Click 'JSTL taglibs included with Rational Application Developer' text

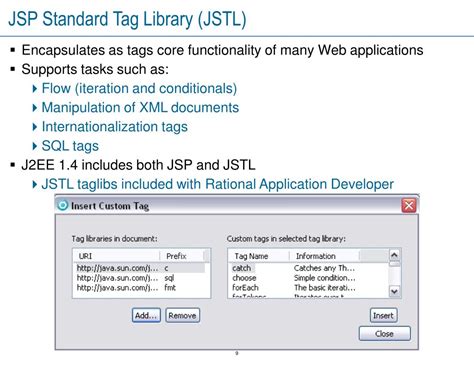click(x=217, y=184)
